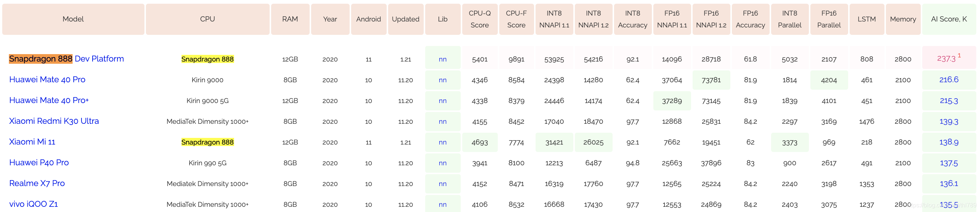This screenshot has width=980, height=212.
Task: Click nn link in Xiaomi Mi 11 row
Action: tap(443, 142)
